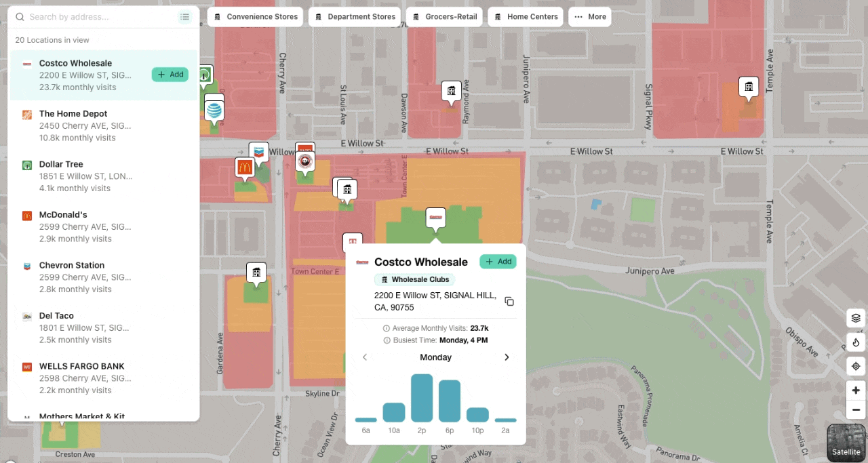Click the locate-me target icon
Image resolution: width=868 pixels, height=463 pixels.
pos(856,366)
